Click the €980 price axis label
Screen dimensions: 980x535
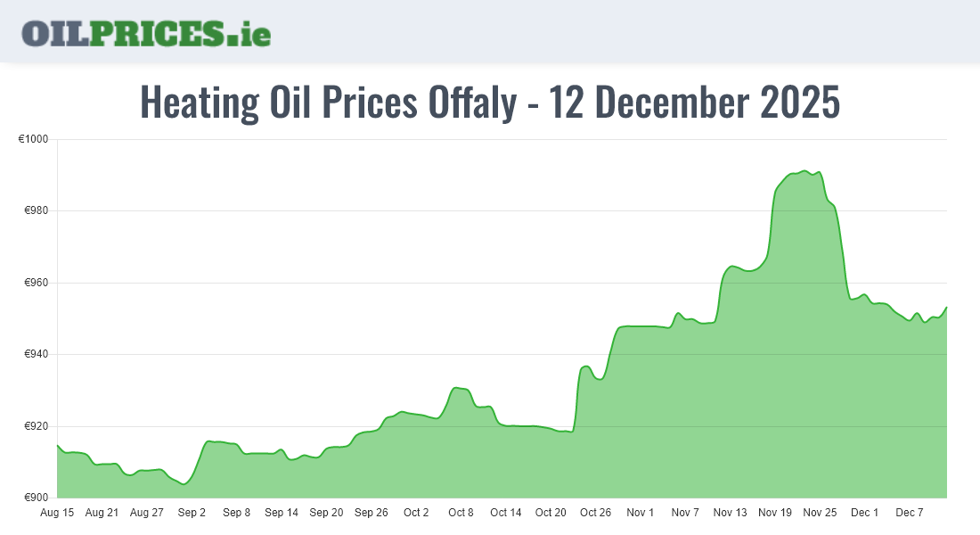pos(37,211)
